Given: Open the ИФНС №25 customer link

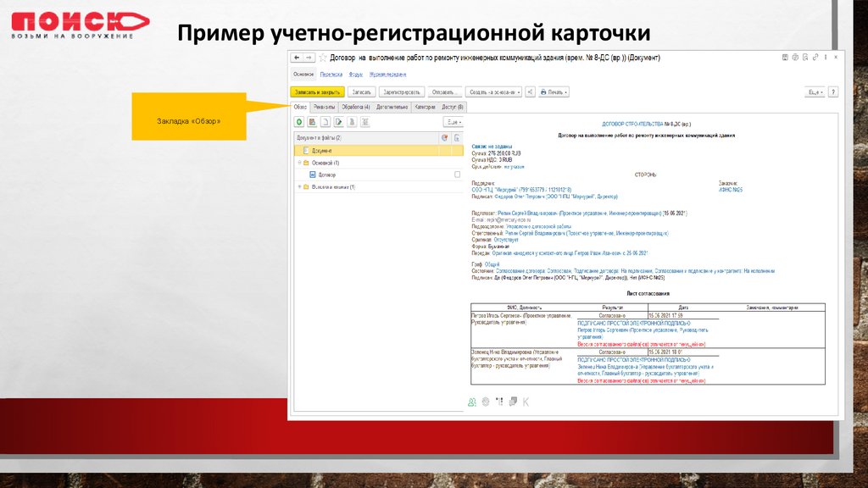Looking at the screenshot, I should click(730, 190).
